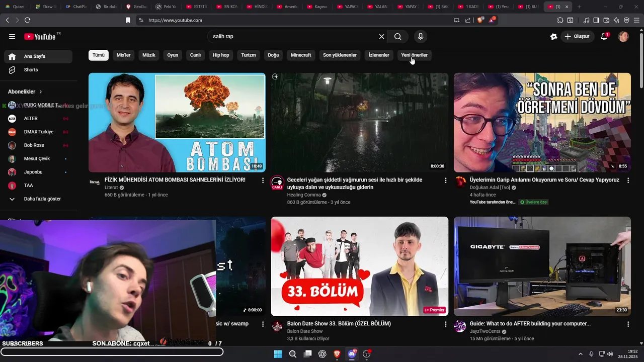Open the Bob Ross subscription channel
The height and width of the screenshot is (362, 644).
[x=38, y=145]
